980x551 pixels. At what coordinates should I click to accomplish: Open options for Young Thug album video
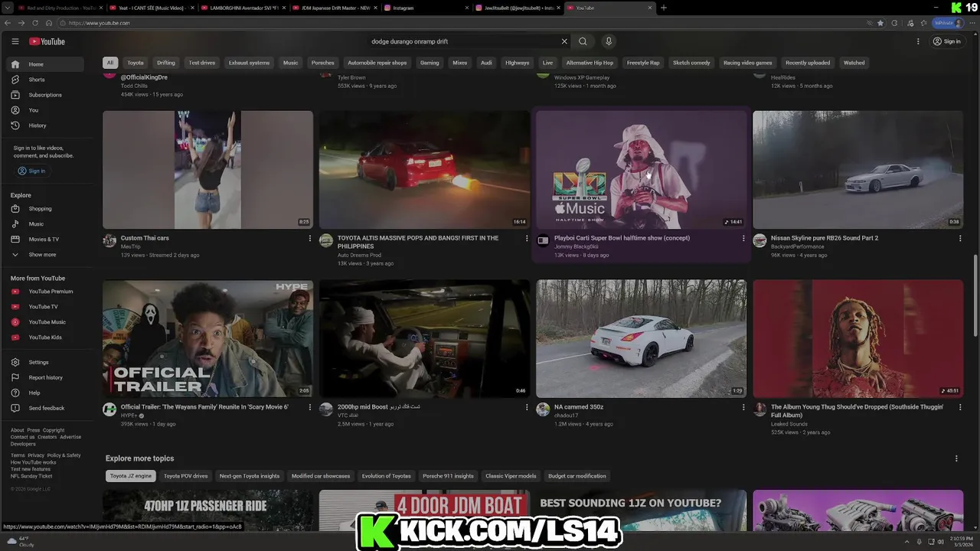[960, 408]
